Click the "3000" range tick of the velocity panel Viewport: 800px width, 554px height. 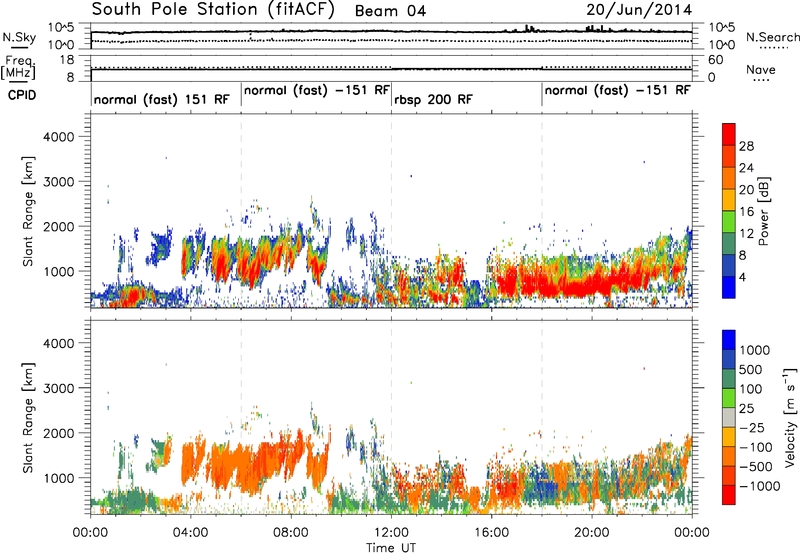click(x=58, y=388)
